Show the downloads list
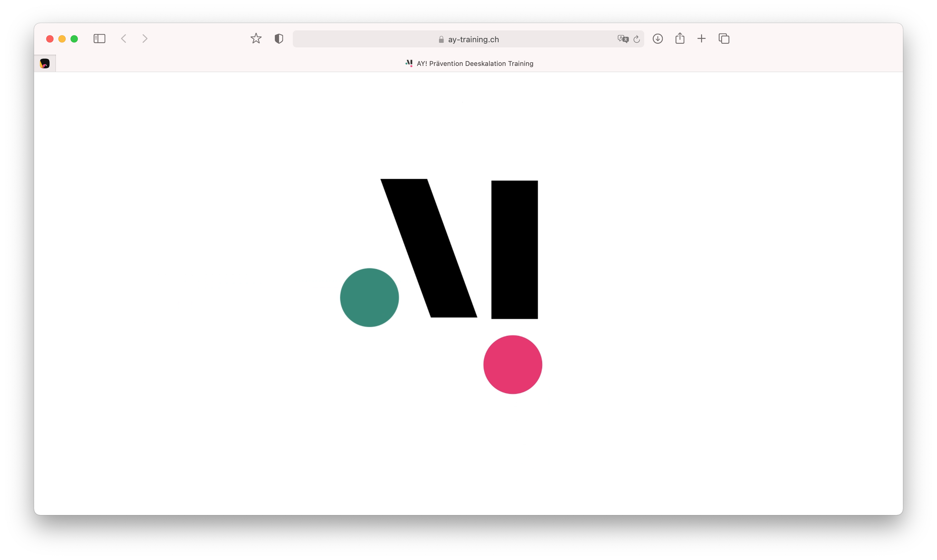This screenshot has width=937, height=560. 658,39
